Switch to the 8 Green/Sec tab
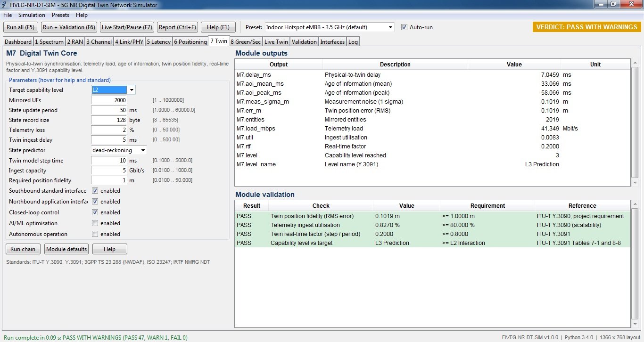The width and height of the screenshot is (644, 342). (246, 41)
